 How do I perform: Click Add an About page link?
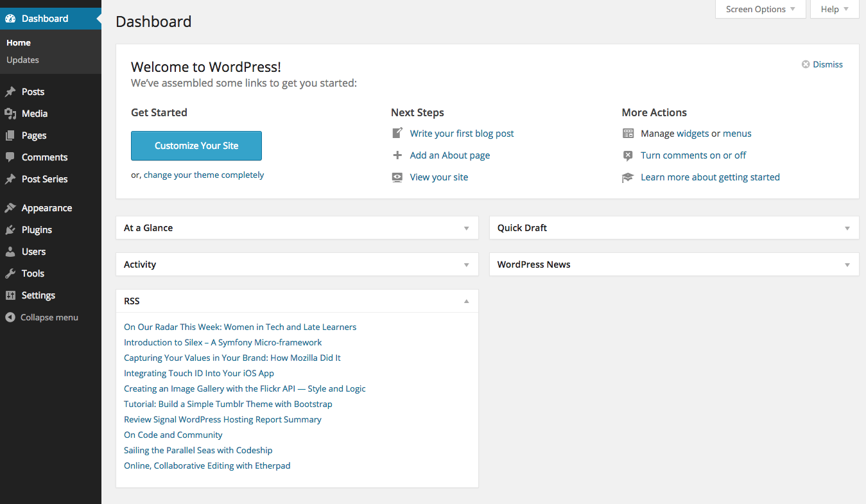click(450, 155)
